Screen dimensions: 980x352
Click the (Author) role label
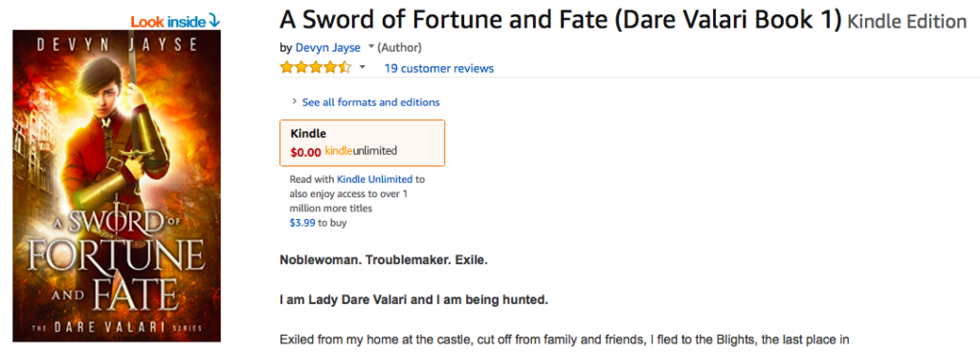click(x=399, y=48)
